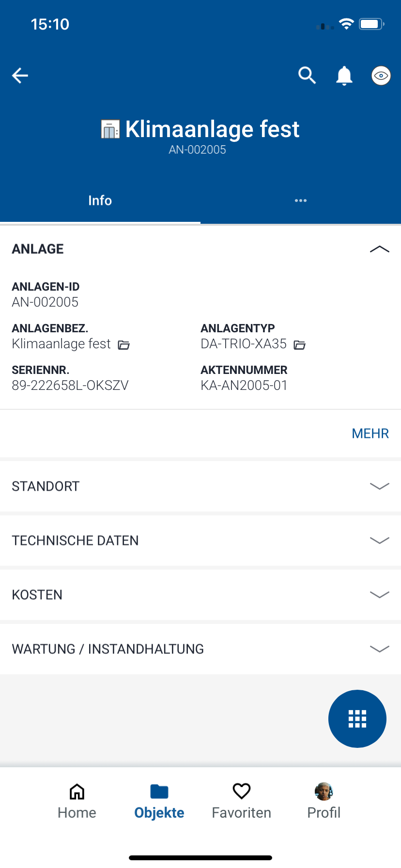Open search with the magnifier icon
Image resolution: width=401 pixels, height=868 pixels.
pos(307,76)
